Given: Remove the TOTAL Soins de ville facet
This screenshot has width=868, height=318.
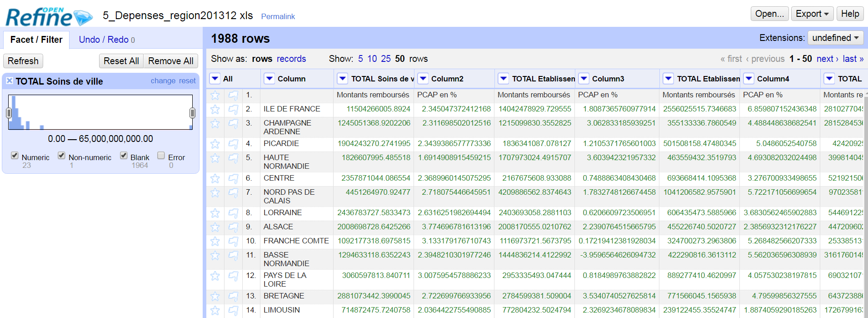Looking at the screenshot, I should pyautogui.click(x=9, y=81).
